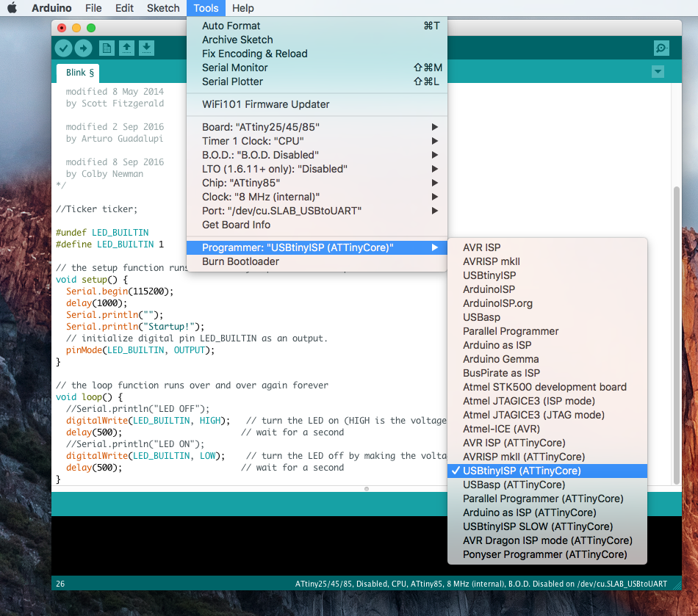Expand the B.O.D. Disabled submenu

[317, 155]
